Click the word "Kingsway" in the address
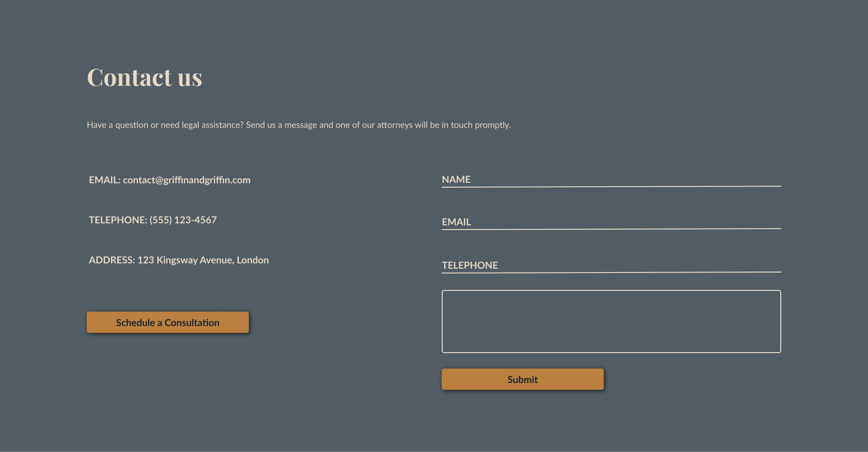 (177, 260)
